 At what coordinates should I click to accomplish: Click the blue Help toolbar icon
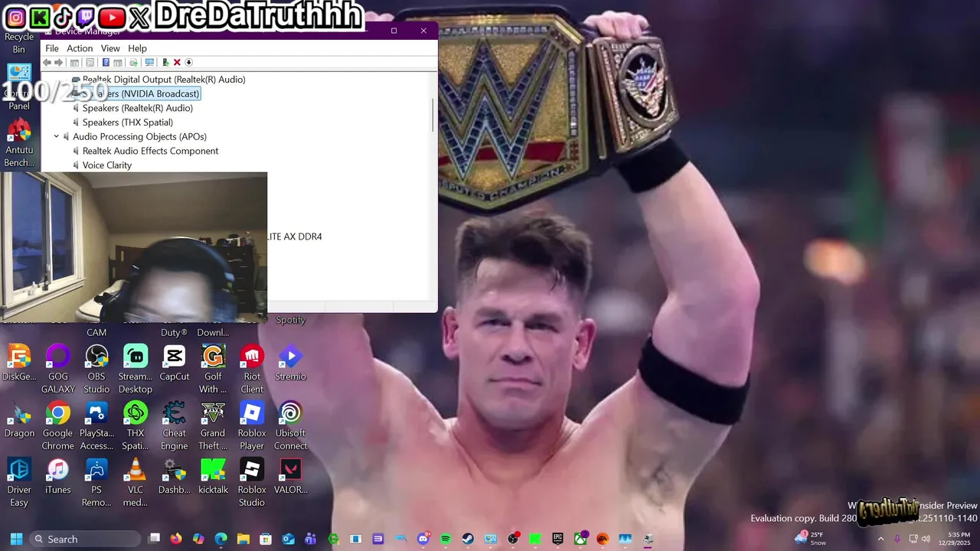coord(106,62)
